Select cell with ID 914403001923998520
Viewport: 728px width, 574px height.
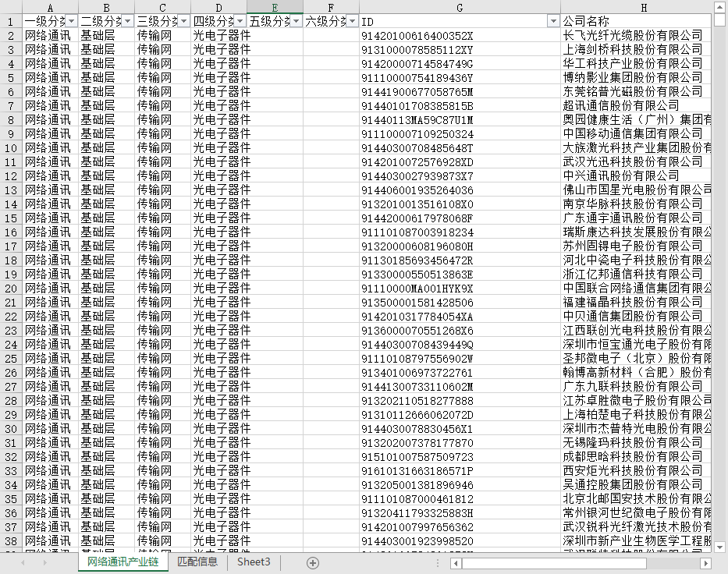pyautogui.click(x=460, y=541)
